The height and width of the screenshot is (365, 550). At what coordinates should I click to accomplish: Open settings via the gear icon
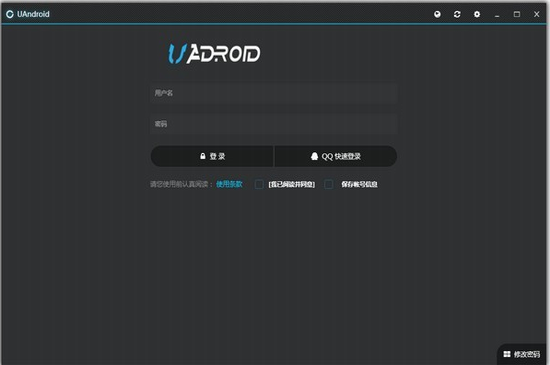477,14
